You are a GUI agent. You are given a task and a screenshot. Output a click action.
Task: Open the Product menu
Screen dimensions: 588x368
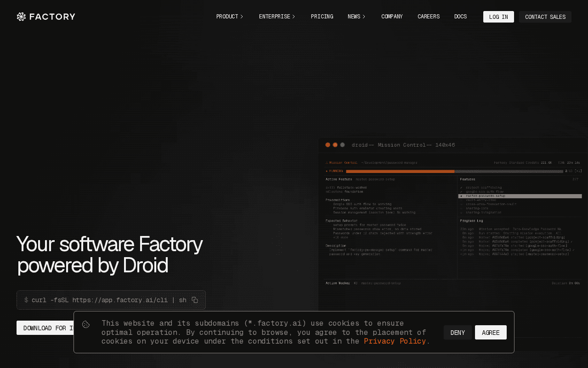230,17
